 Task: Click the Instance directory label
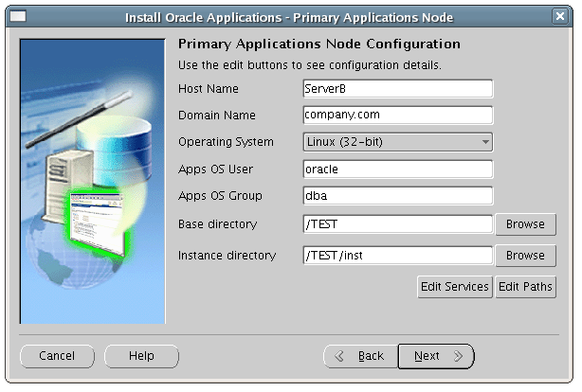(x=227, y=256)
